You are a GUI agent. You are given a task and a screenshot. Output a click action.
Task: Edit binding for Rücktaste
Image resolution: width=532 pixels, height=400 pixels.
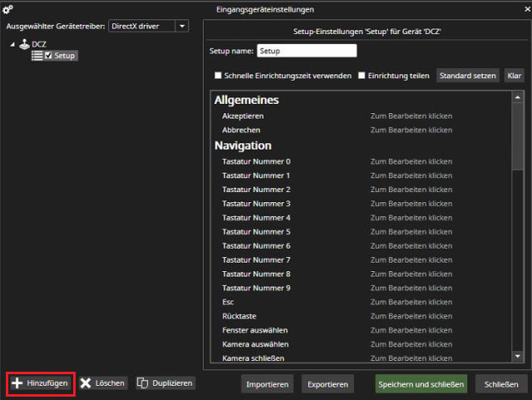[411, 316]
